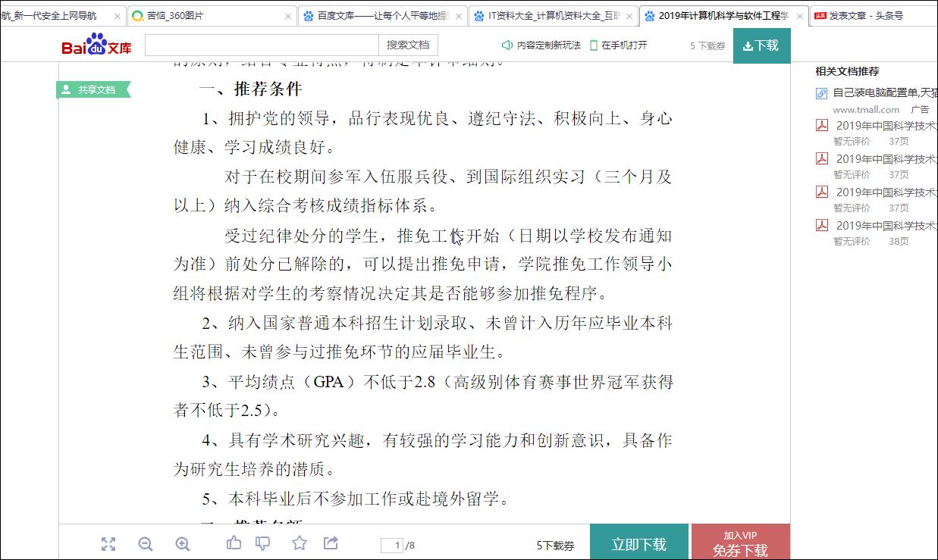Image resolution: width=938 pixels, height=560 pixels.
Task: Zoom in the document view
Action: click(x=183, y=543)
